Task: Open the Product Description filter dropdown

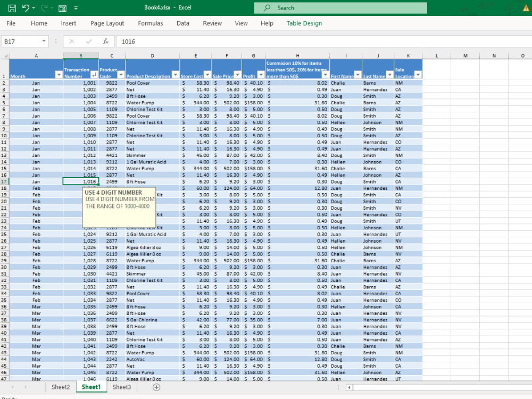Action: 176,74
